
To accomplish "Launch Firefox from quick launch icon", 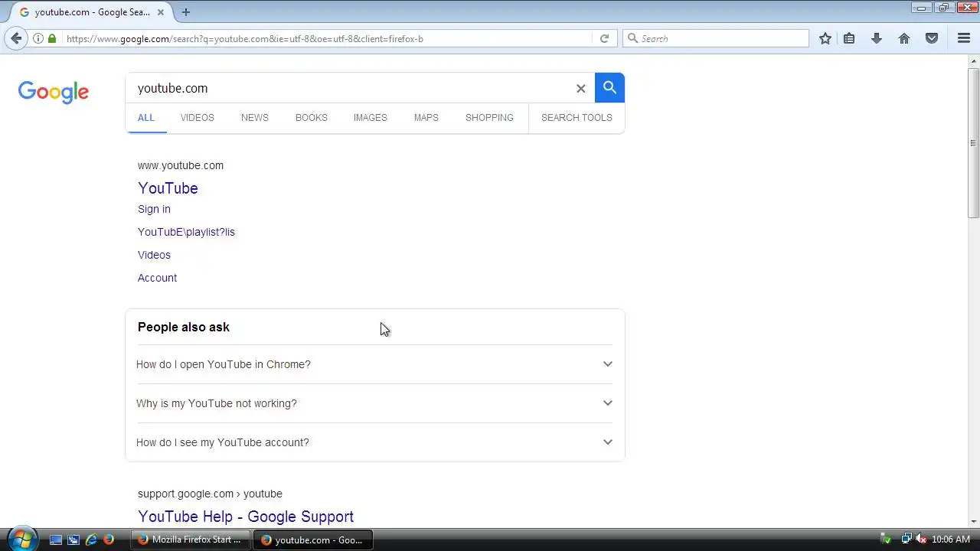I will (x=109, y=540).
